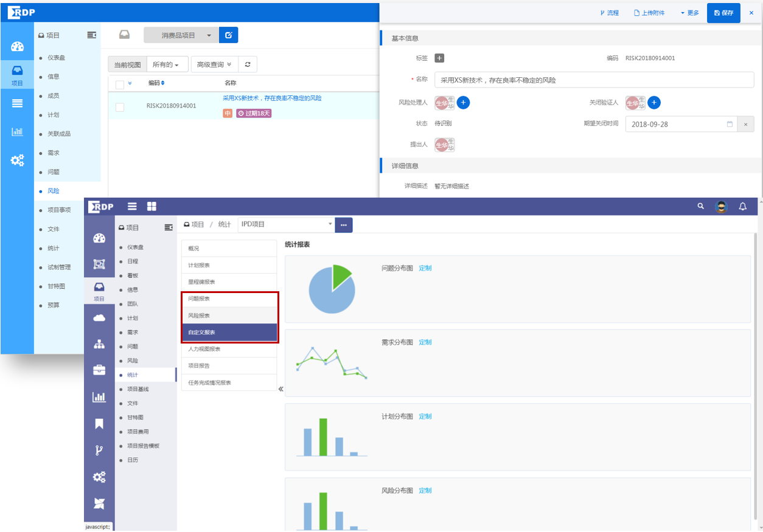763x532 pixels.
Task: Click the 名称 text input field
Action: pyautogui.click(x=594, y=80)
